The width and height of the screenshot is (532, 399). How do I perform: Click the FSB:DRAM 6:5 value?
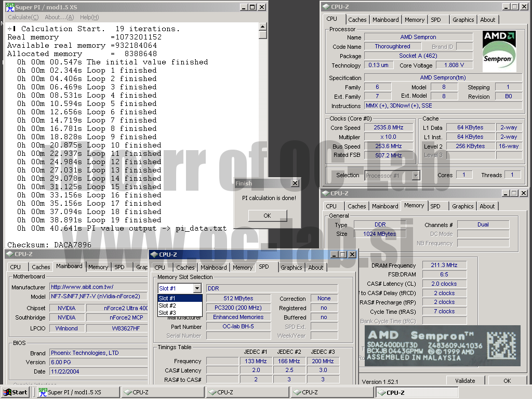point(444,274)
